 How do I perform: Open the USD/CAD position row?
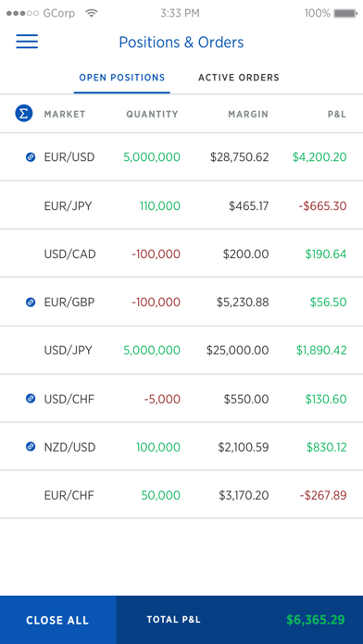181,254
